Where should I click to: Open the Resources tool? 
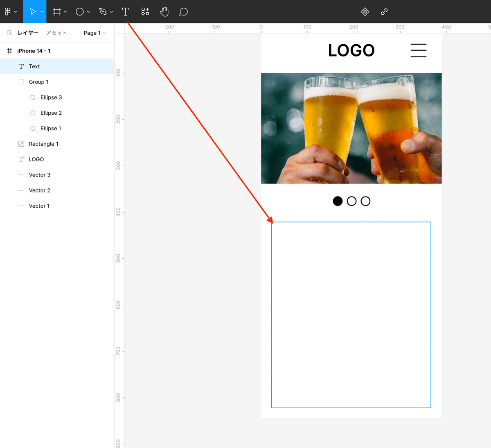coord(145,11)
